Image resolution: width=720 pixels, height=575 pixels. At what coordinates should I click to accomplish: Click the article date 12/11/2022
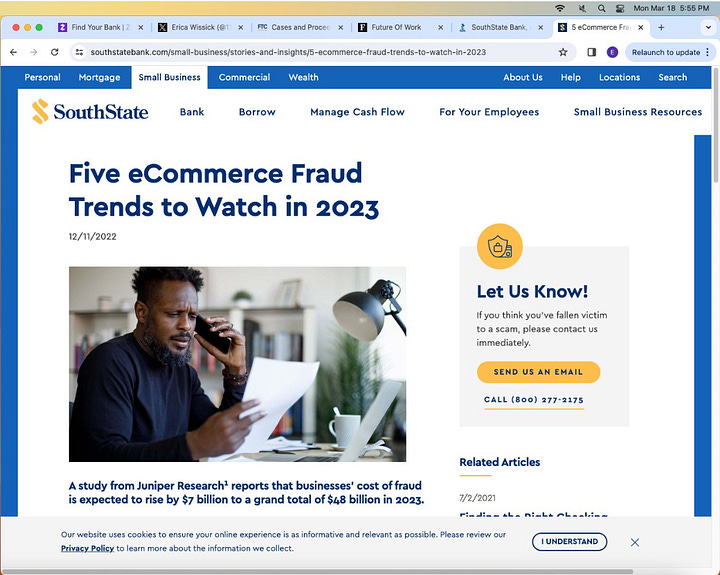(x=92, y=237)
